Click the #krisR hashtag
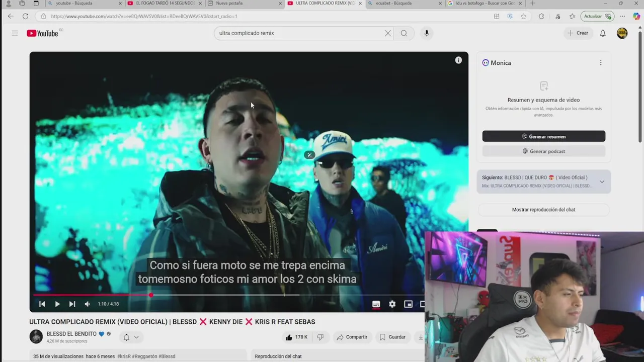This screenshot has width=644, height=362. (124, 356)
